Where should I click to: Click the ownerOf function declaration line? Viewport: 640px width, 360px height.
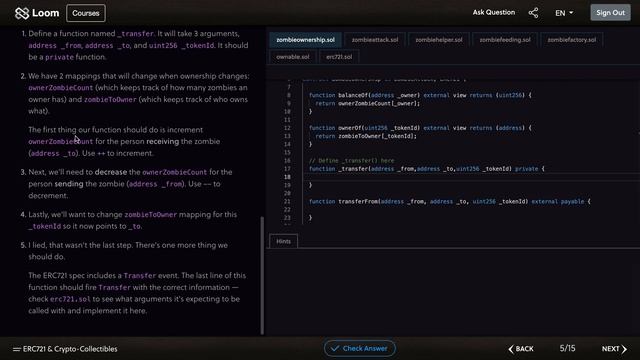420,128
